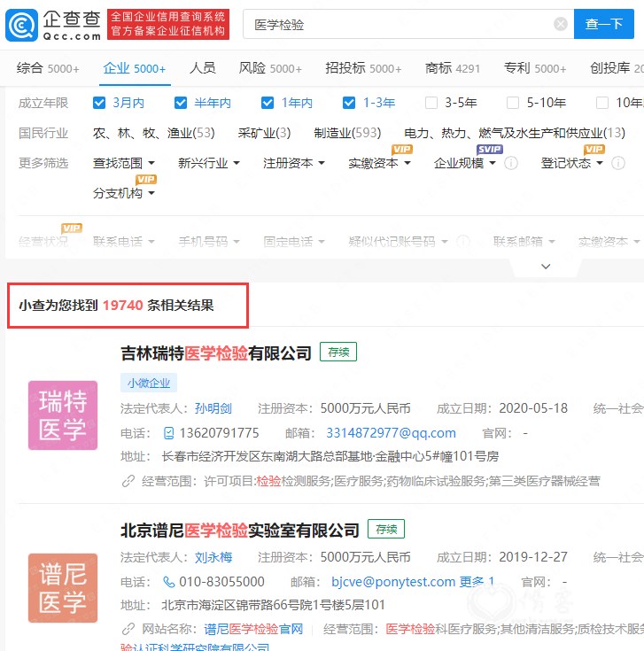Clear the search box with the X icon

[x=561, y=24]
